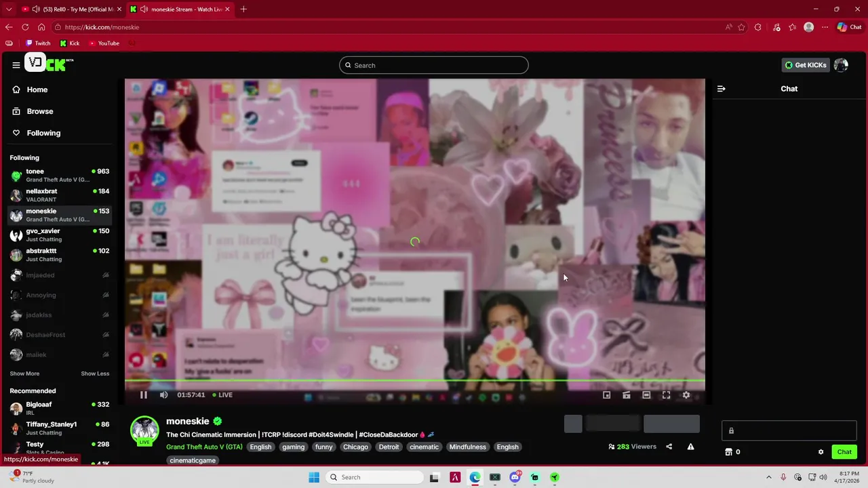Pause the live stream video
This screenshot has height=488, width=868.
pos(144,394)
